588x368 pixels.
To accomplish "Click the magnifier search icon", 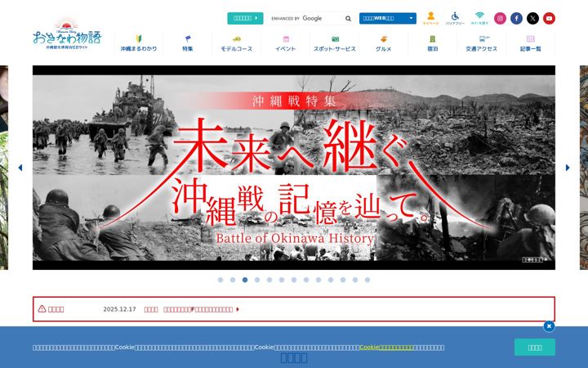I will (348, 18).
